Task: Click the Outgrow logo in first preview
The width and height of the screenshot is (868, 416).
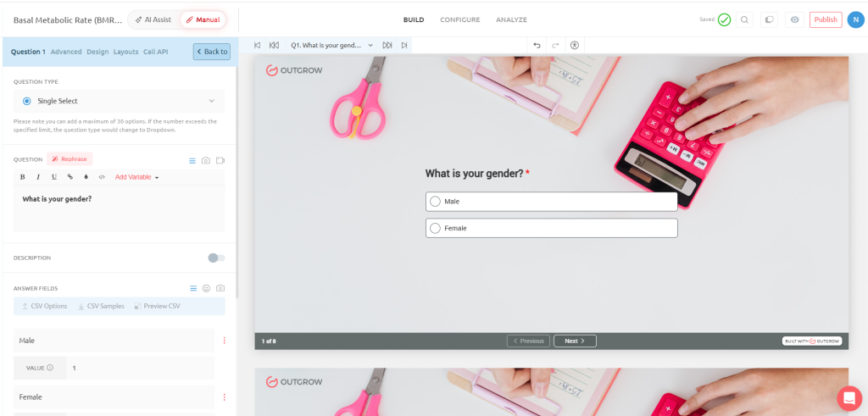Action: click(294, 70)
